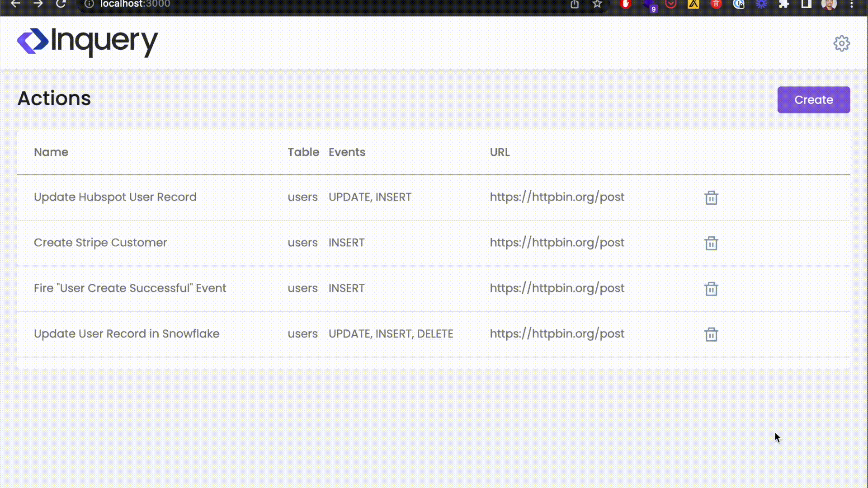The width and height of the screenshot is (868, 488).
Task: Open the red trash-can extension icon
Action: point(716,4)
